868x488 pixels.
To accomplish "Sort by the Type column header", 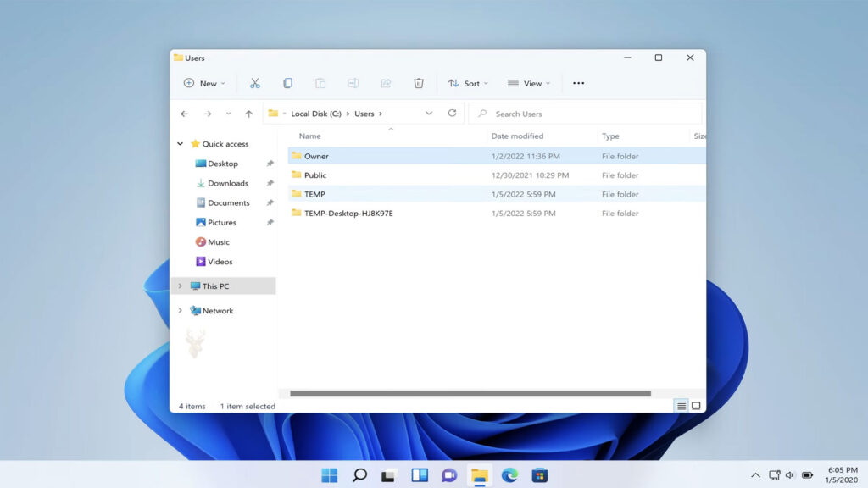I will point(610,136).
